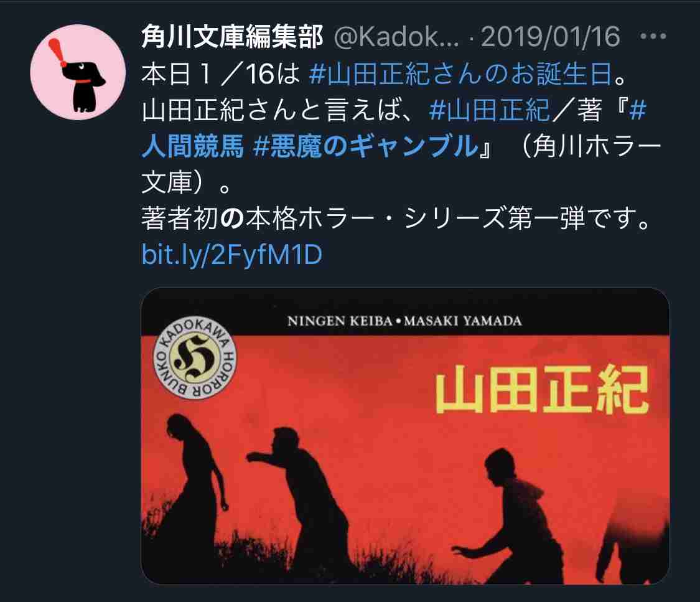Open the #山田正紀 hashtag before ／著
Viewport: 700px width, 602px height.
tap(489, 110)
